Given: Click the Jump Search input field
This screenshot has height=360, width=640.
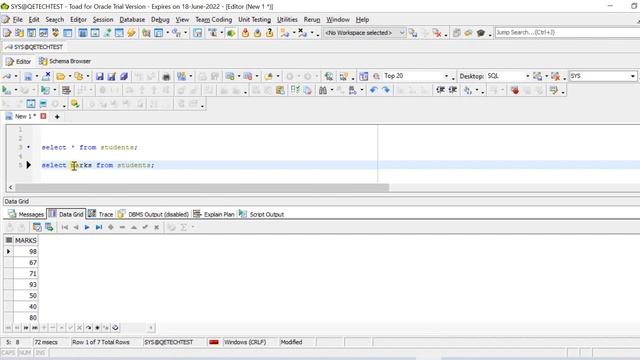Looking at the screenshot, I should (567, 32).
